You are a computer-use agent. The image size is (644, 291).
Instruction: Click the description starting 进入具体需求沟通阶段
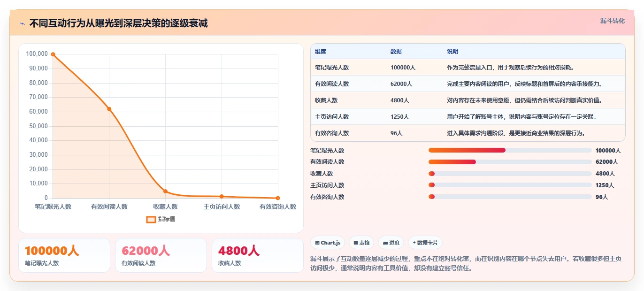pos(516,133)
